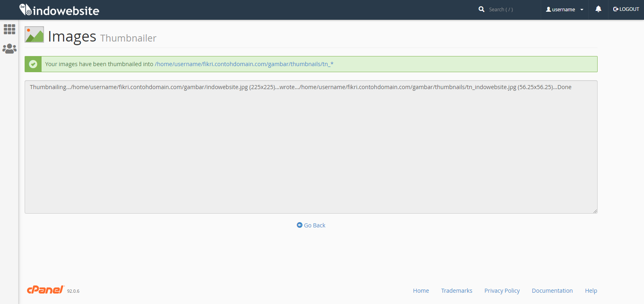Viewport: 644px width, 304px height.
Task: Open the Home grid icon in sidebar
Action: click(9, 29)
